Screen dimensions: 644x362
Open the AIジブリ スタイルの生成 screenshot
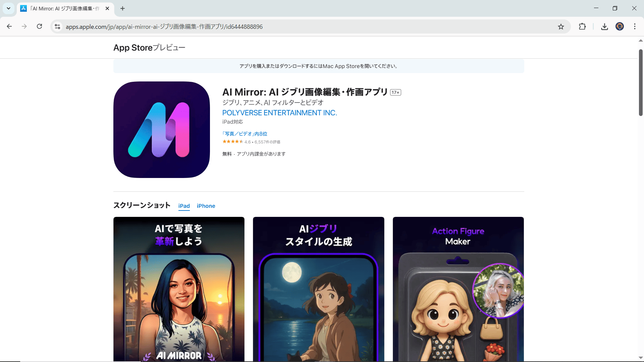click(318, 289)
